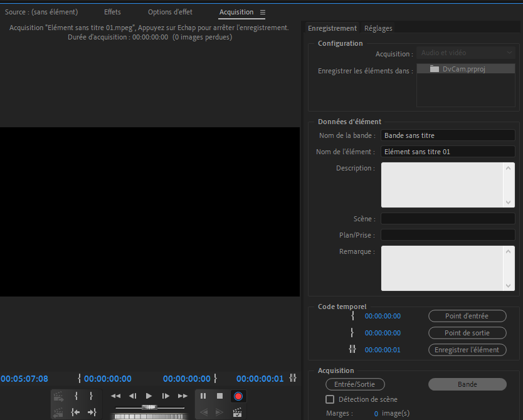Enable the Détection de scène checkbox
The height and width of the screenshot is (420, 523).
(x=330, y=399)
